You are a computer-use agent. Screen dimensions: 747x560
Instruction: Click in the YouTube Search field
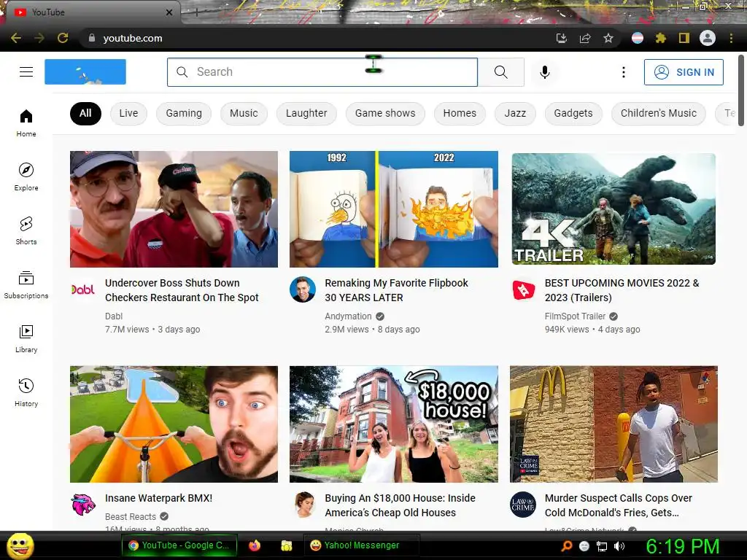coord(322,72)
